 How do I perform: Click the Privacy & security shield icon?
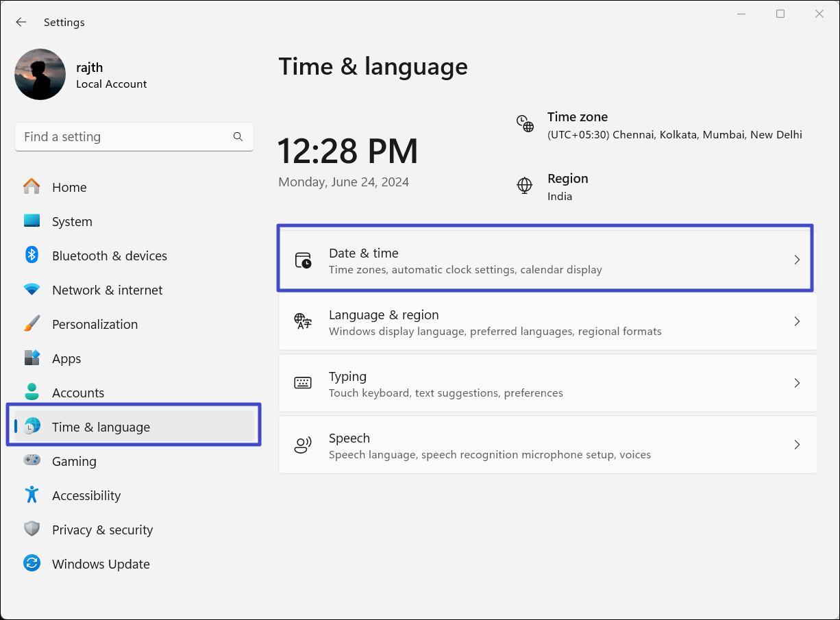point(32,529)
